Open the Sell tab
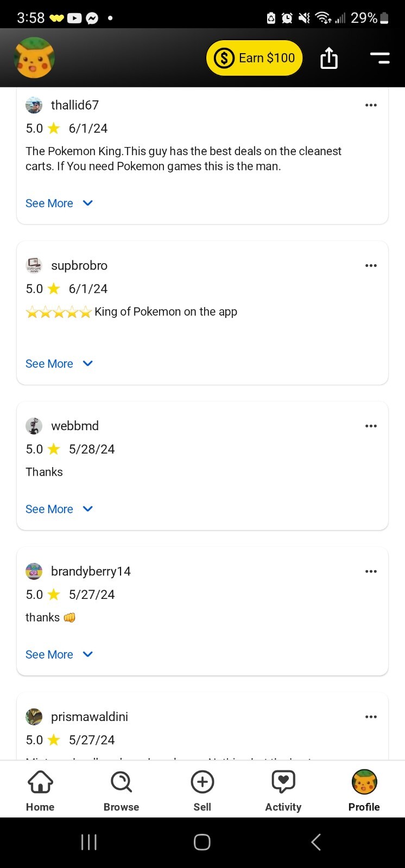This screenshot has width=405, height=868. pyautogui.click(x=202, y=791)
